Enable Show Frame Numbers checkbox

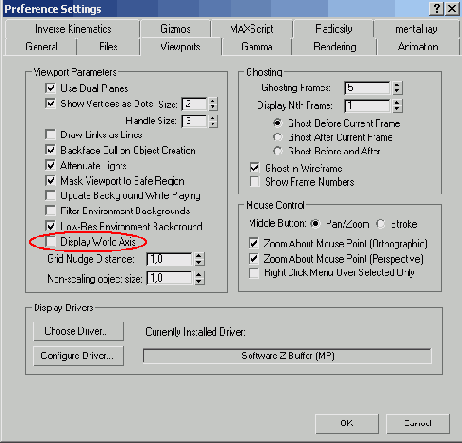[255, 182]
